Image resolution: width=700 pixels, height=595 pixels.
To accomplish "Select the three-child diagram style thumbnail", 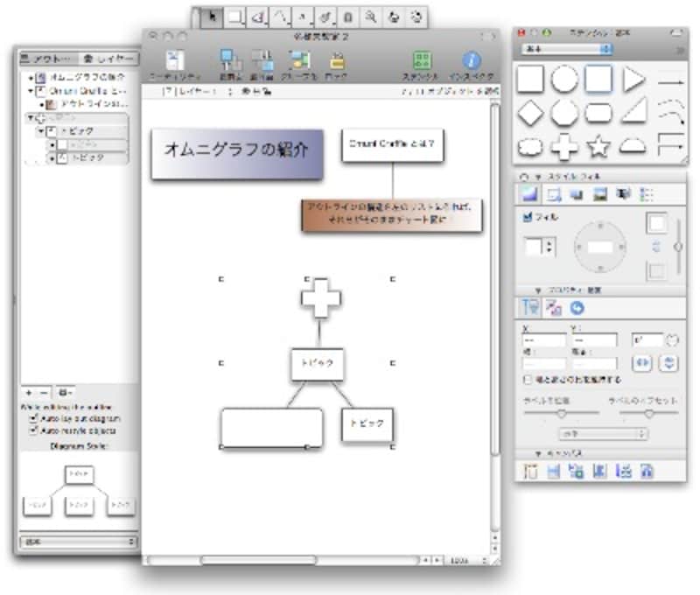I will 79,491.
